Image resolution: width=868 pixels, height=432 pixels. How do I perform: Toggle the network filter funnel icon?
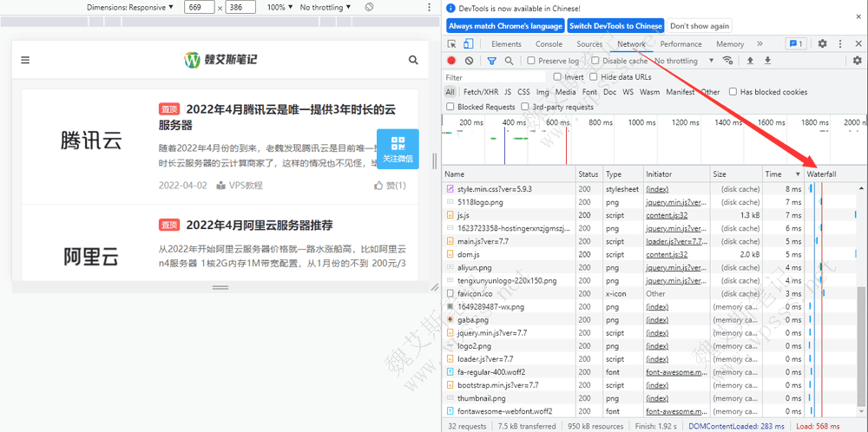pos(491,61)
